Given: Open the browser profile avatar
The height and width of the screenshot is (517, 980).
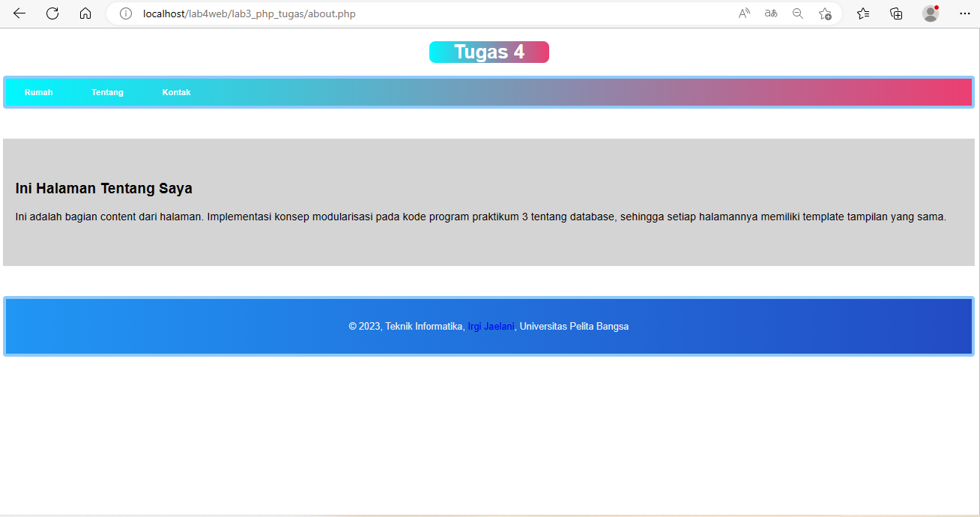Looking at the screenshot, I should [x=930, y=13].
